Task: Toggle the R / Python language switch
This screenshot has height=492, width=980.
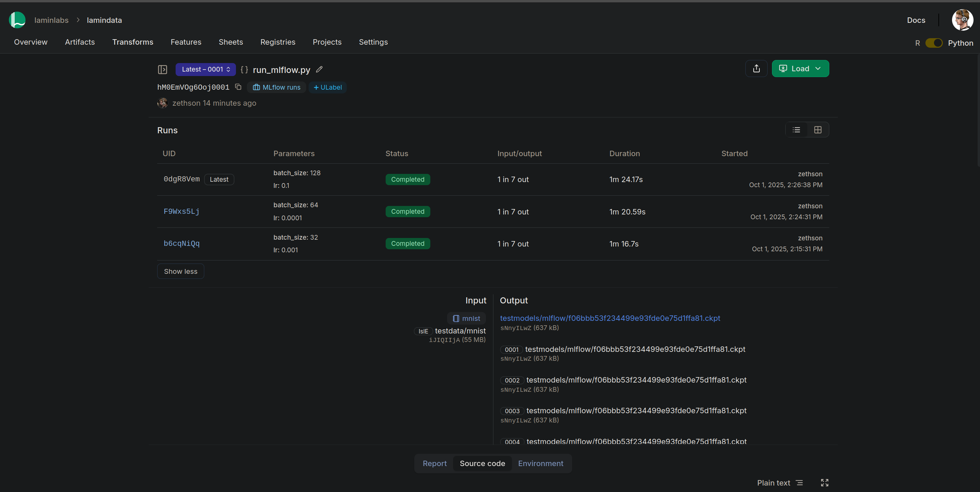Action: point(934,43)
